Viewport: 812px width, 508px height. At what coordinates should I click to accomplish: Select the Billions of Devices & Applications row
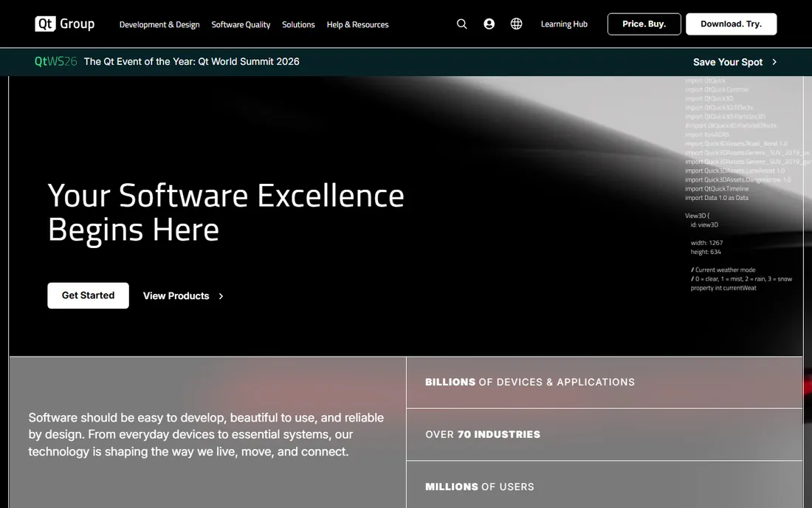pos(605,382)
